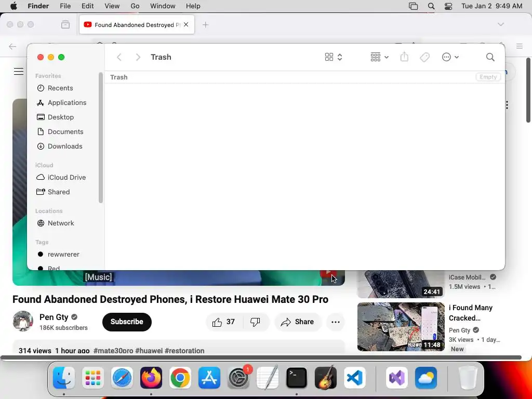Open more actions ellipsis beside Share
The image size is (532, 399).
pos(336,322)
